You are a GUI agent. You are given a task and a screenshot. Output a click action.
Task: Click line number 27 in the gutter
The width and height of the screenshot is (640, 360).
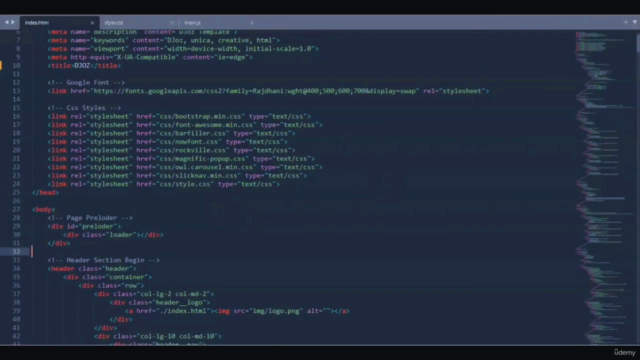16,209
